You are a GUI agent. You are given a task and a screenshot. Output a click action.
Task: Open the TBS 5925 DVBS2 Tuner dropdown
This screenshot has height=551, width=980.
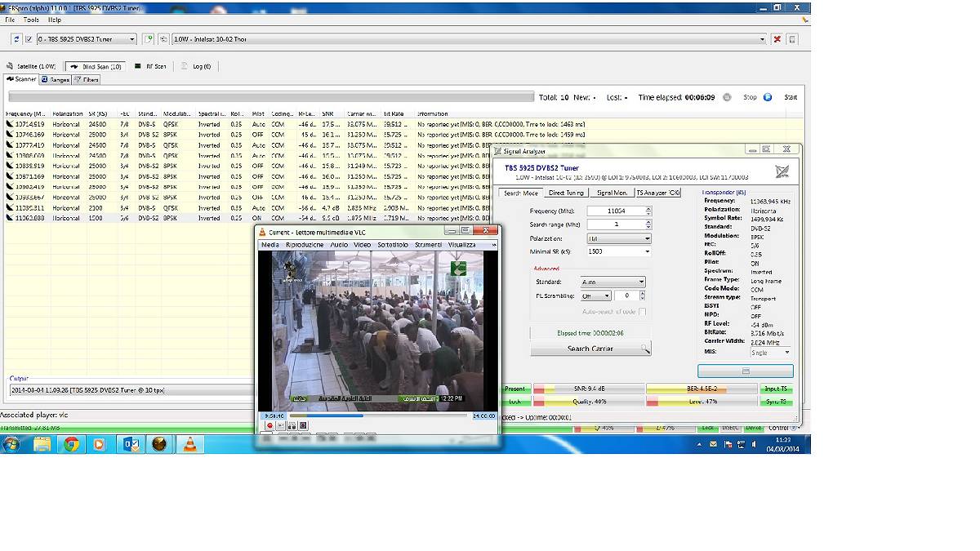point(87,39)
